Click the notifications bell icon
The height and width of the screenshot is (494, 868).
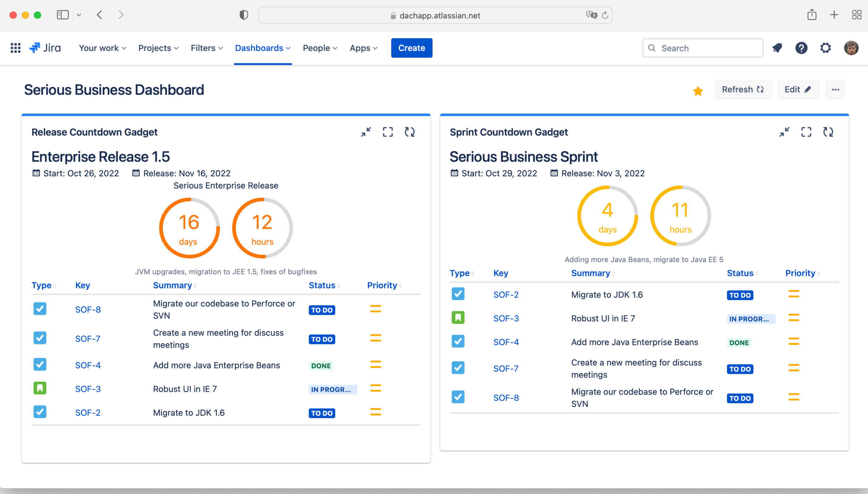pos(777,48)
